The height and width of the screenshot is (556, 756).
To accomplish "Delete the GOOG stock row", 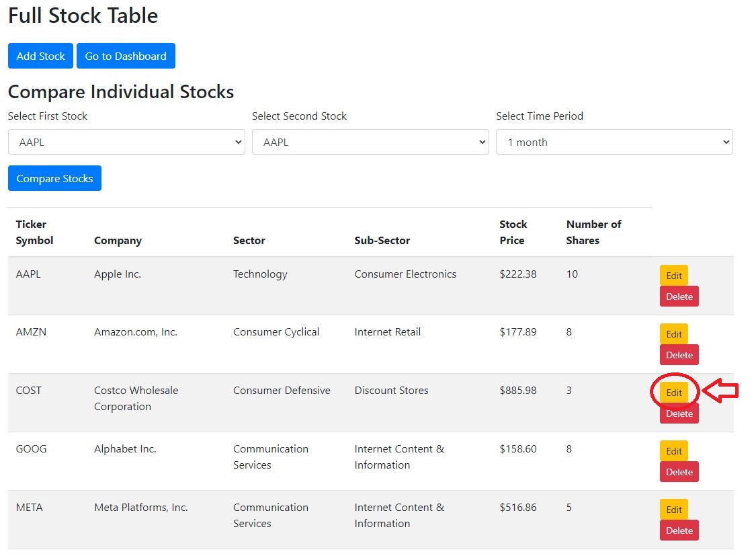I will pyautogui.click(x=679, y=472).
